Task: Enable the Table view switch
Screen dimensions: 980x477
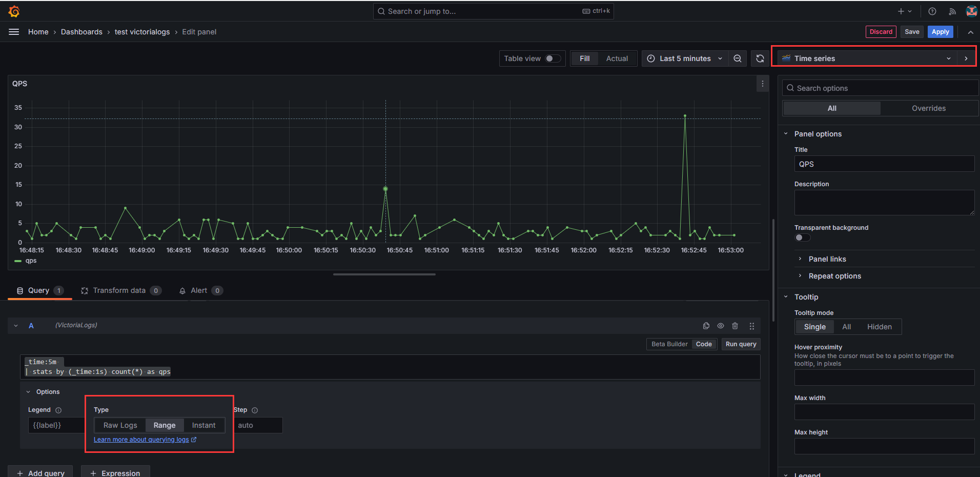Action: 553,58
